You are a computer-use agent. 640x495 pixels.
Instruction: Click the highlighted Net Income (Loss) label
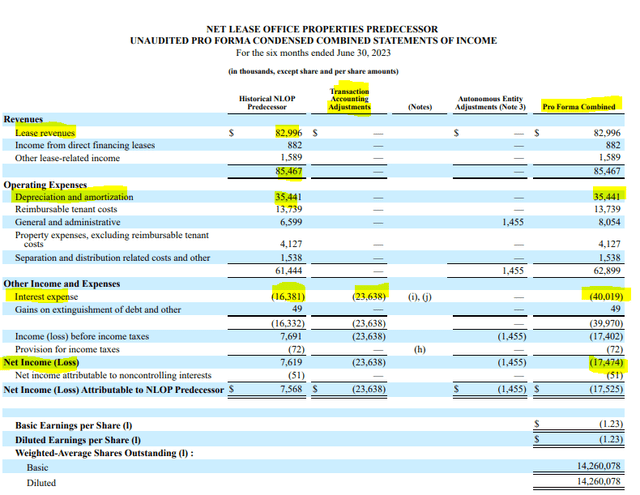coord(38,361)
